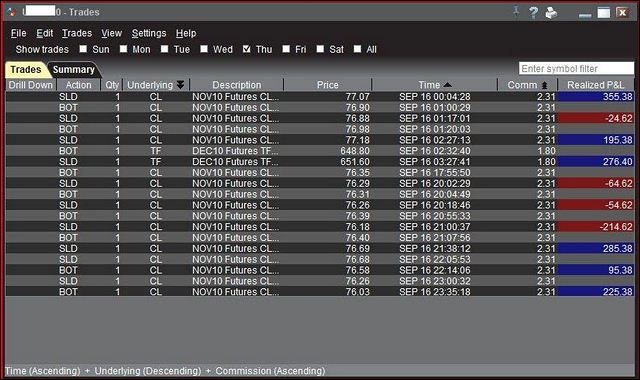Select the 195.38 realized P&L cell

pos(596,140)
